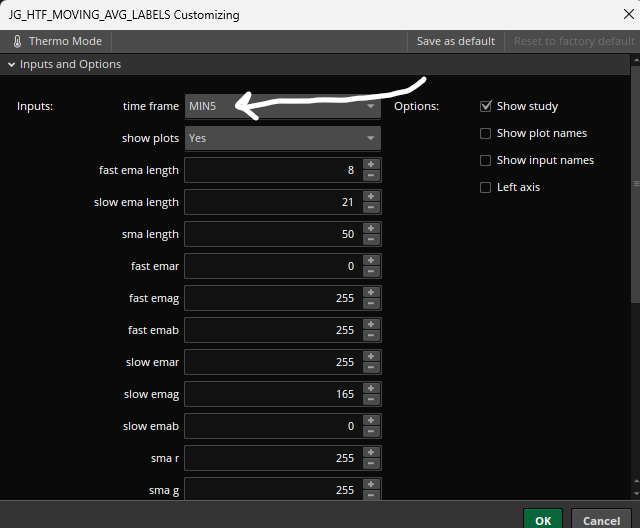Click Save as default
The width and height of the screenshot is (640, 528).
pyautogui.click(x=455, y=41)
